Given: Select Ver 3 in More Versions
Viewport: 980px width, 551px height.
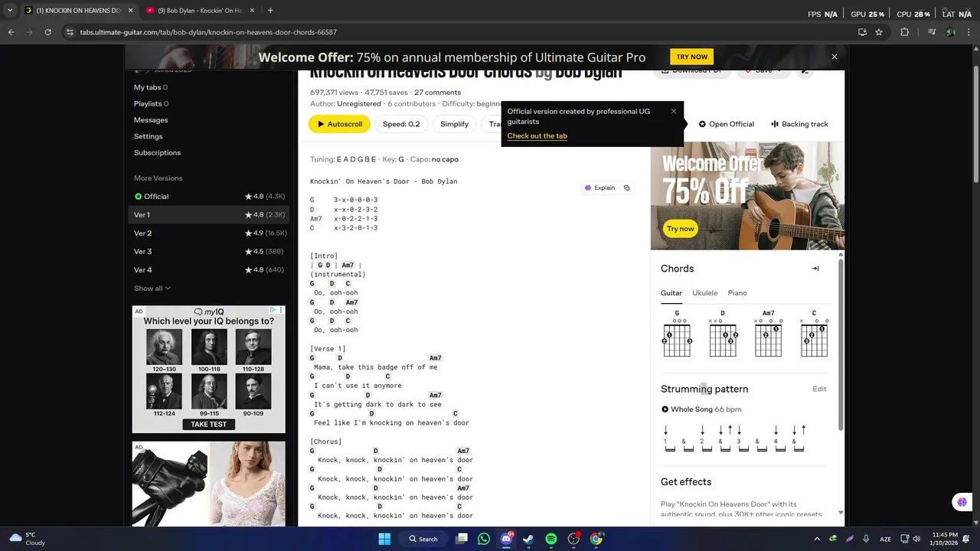Looking at the screenshot, I should coord(209,252).
